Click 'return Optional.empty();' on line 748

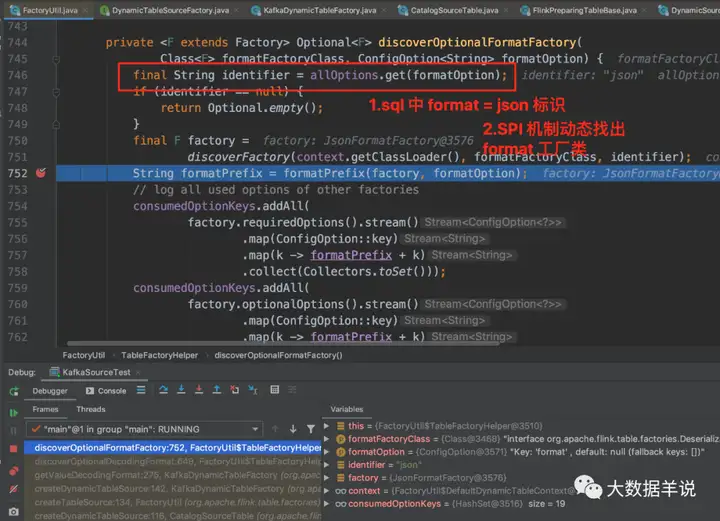tap(242, 108)
